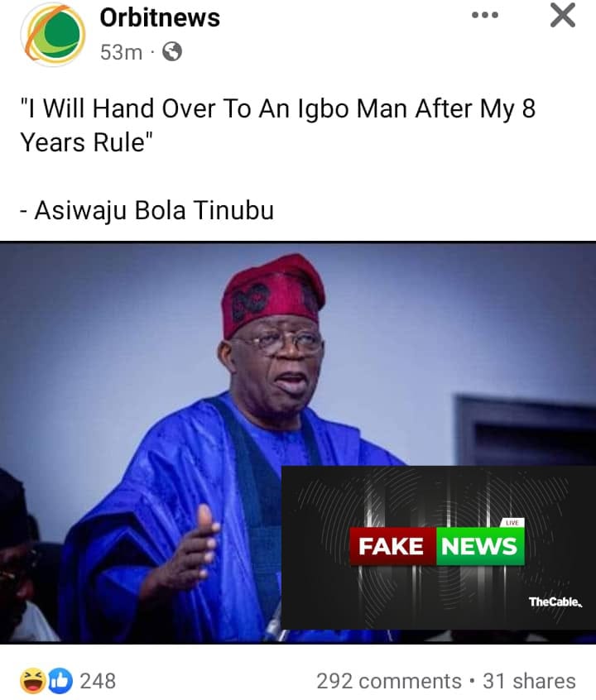The width and height of the screenshot is (596, 700).
Task: Click the 53m post timestamp
Action: pos(121,52)
